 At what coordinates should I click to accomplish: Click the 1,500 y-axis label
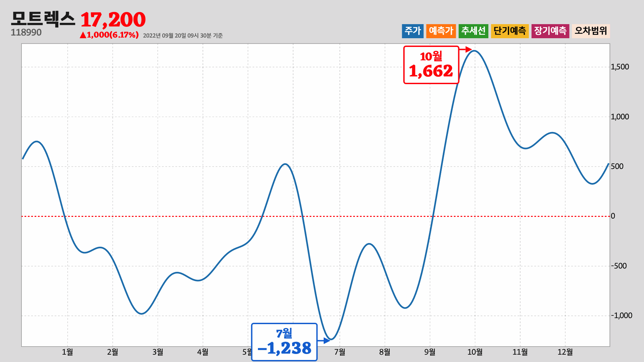(620, 67)
